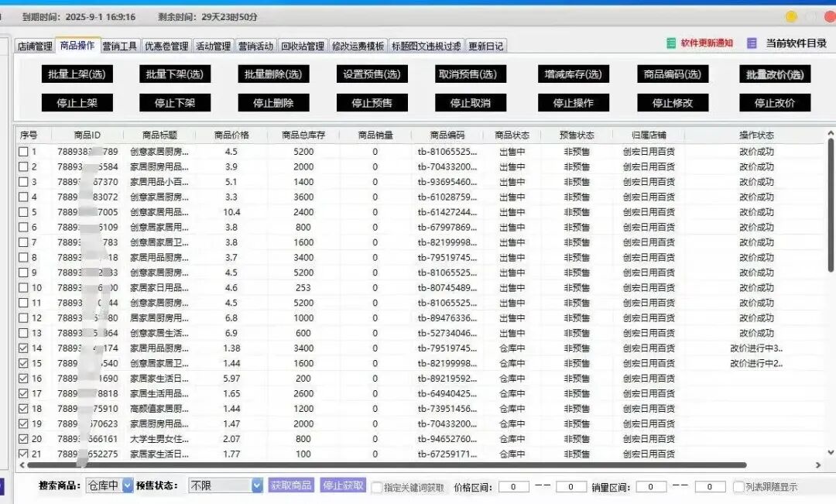Uncheck the checkbox for row 20
The width and height of the screenshot is (836, 504).
coord(23,438)
